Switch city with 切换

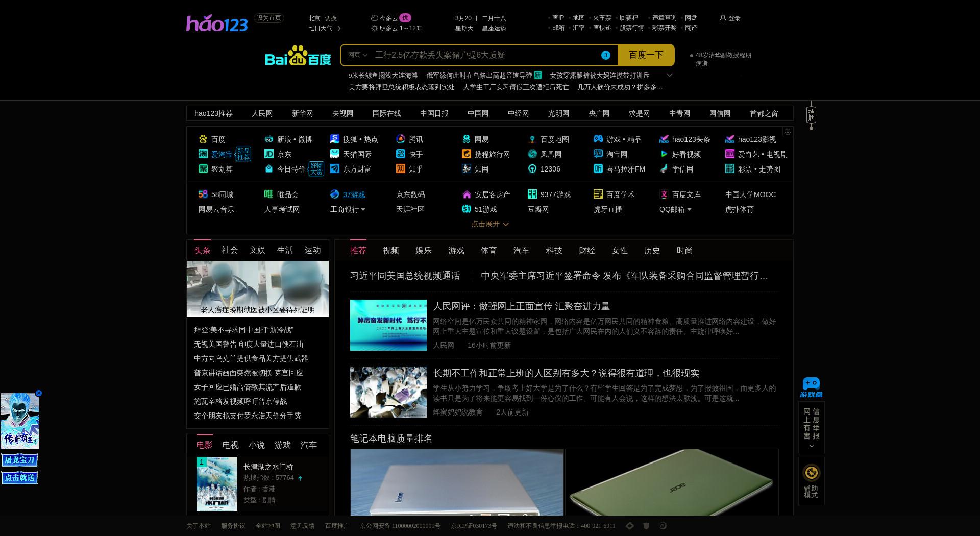330,18
